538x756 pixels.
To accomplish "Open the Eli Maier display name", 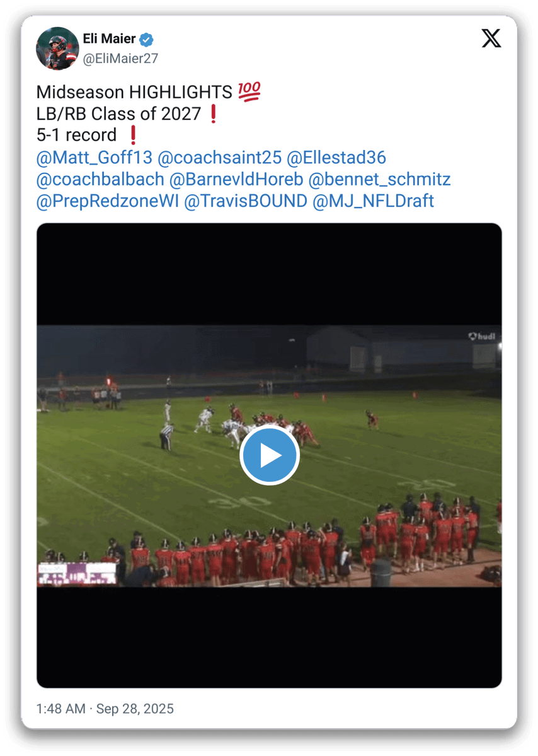I will pos(109,38).
